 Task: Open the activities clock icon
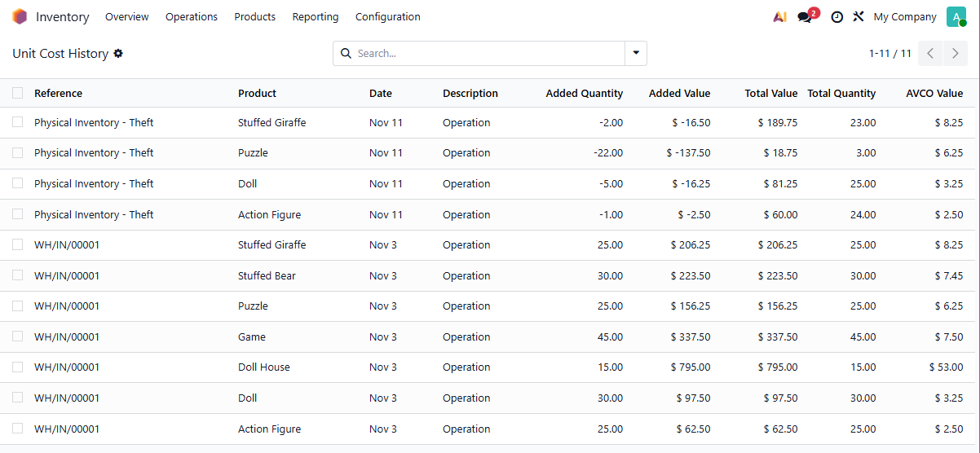point(837,17)
